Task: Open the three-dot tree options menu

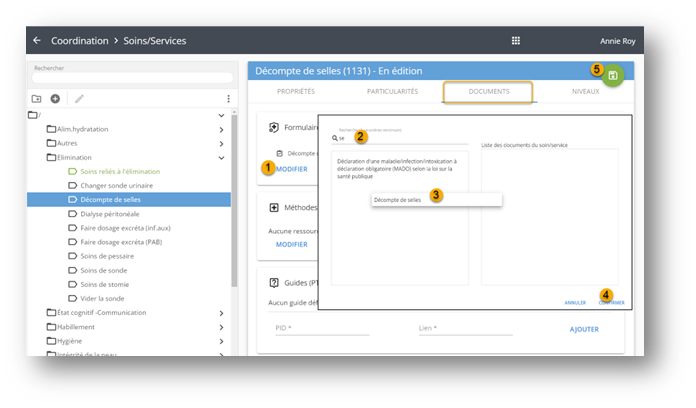Action: coord(229,99)
